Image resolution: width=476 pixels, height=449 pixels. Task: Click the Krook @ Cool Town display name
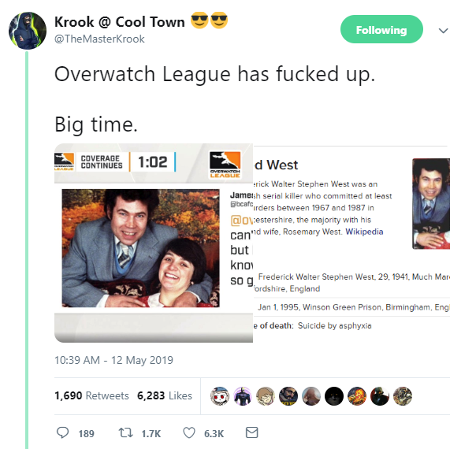pyautogui.click(x=120, y=22)
